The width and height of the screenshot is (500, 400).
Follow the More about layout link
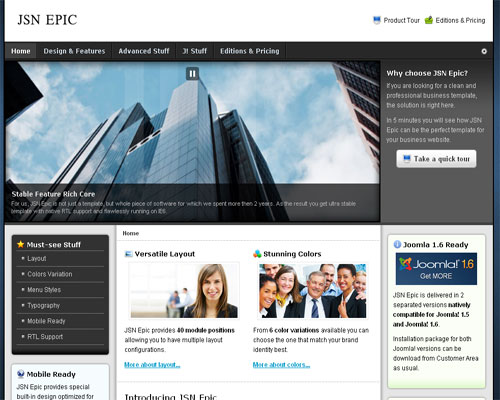[152, 365]
